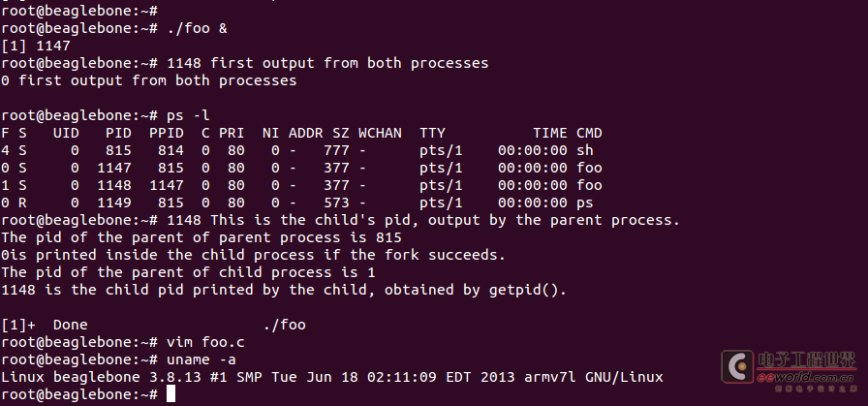868x406 pixels.
Task: Click the WCHAN column header
Action: pyautogui.click(x=380, y=133)
